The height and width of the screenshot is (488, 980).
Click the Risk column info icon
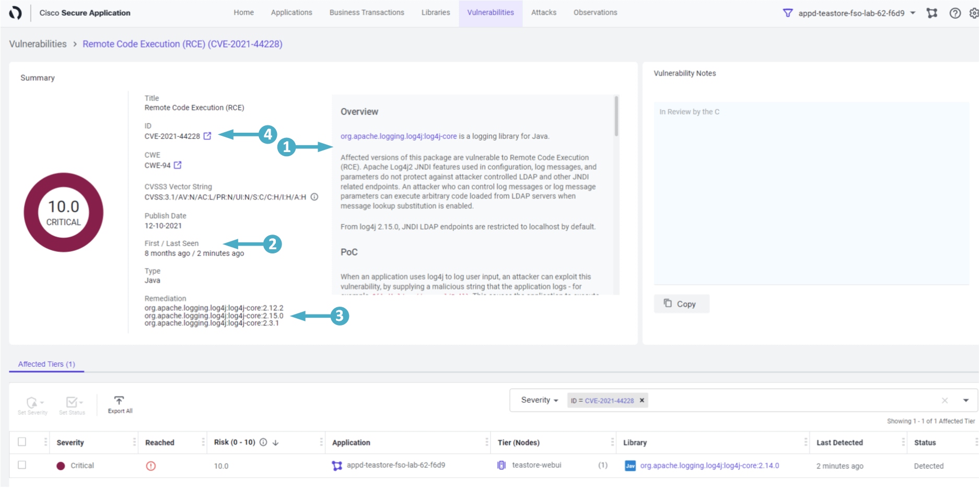(263, 443)
